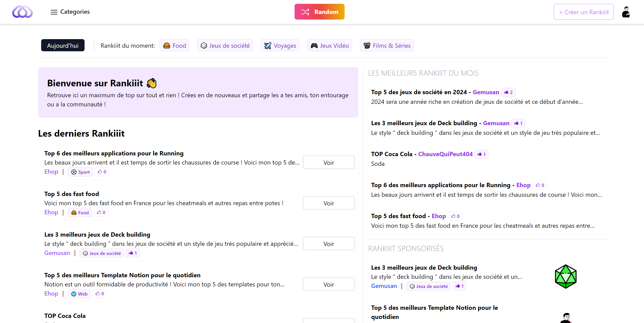Open Top 5 des meilleurs Template Notion title in latest list
The image size is (644, 323).
pos(122,275)
